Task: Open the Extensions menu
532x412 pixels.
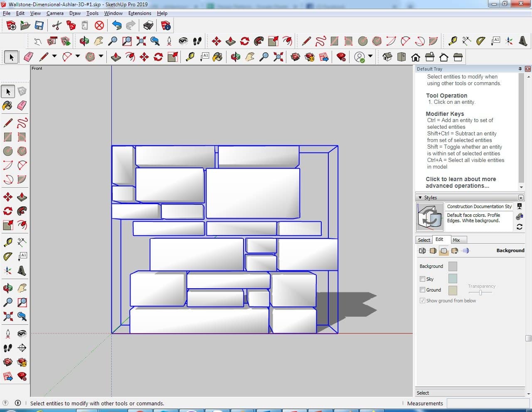Action: pos(140,13)
